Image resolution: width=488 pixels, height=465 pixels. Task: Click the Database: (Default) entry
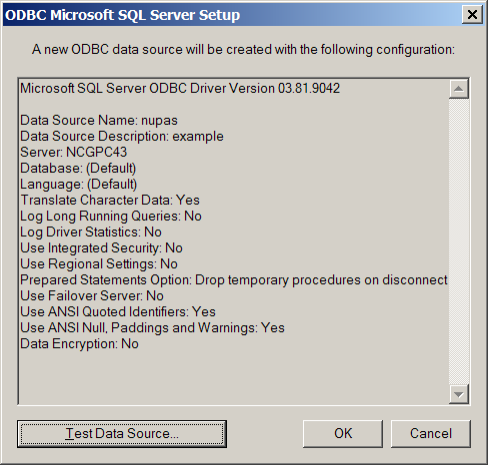[78, 168]
